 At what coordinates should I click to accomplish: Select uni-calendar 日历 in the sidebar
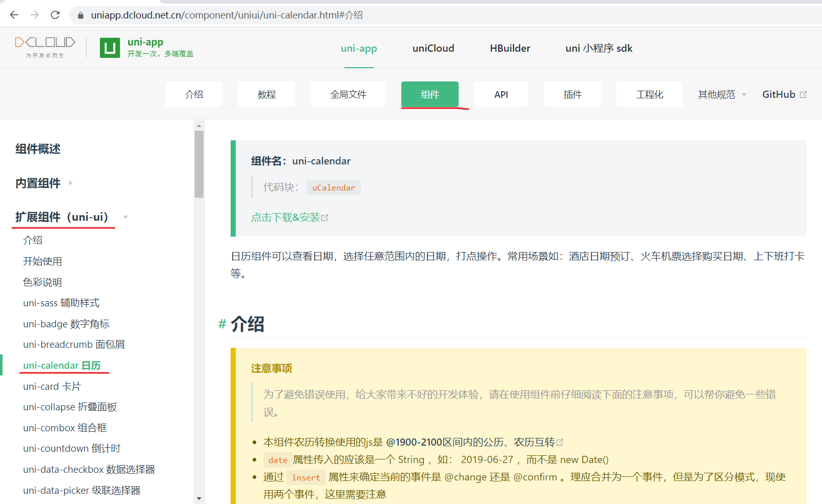click(61, 365)
